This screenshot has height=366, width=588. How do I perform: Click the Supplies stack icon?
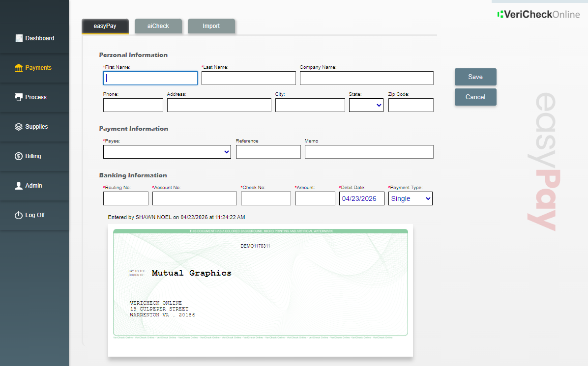click(18, 127)
